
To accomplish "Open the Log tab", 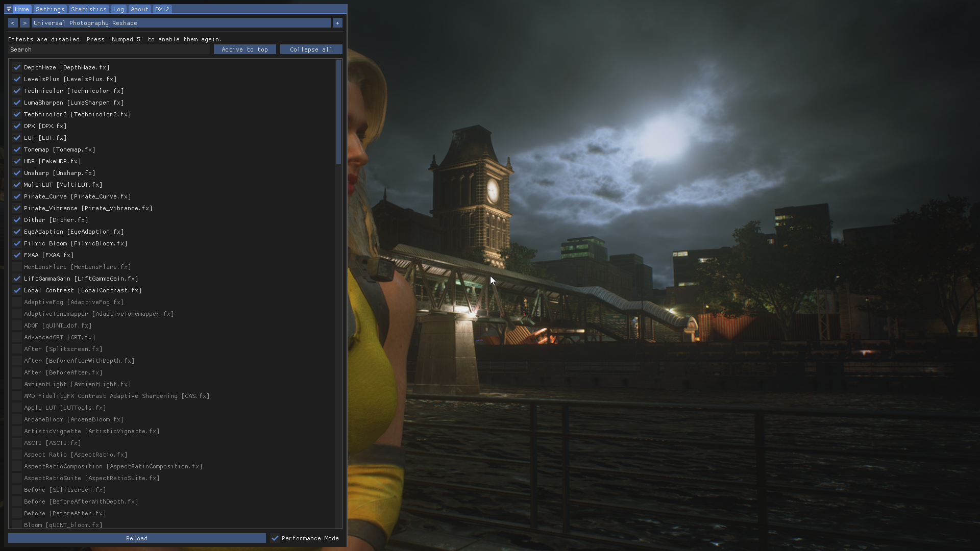I will click(x=118, y=9).
